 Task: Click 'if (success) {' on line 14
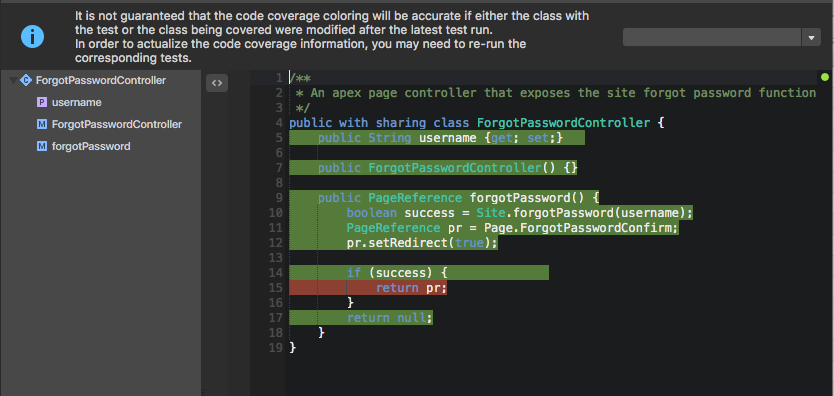(397, 273)
